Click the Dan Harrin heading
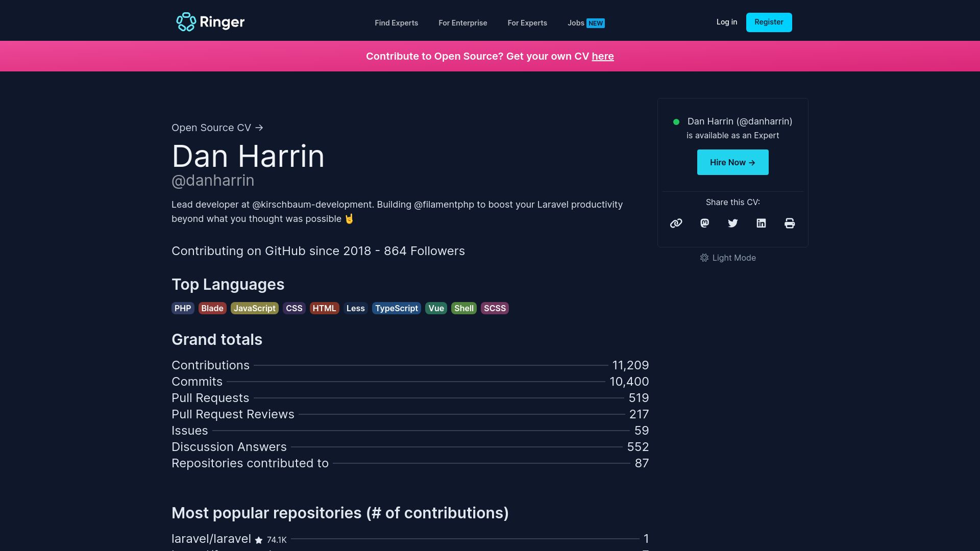The height and width of the screenshot is (551, 980). (248, 156)
